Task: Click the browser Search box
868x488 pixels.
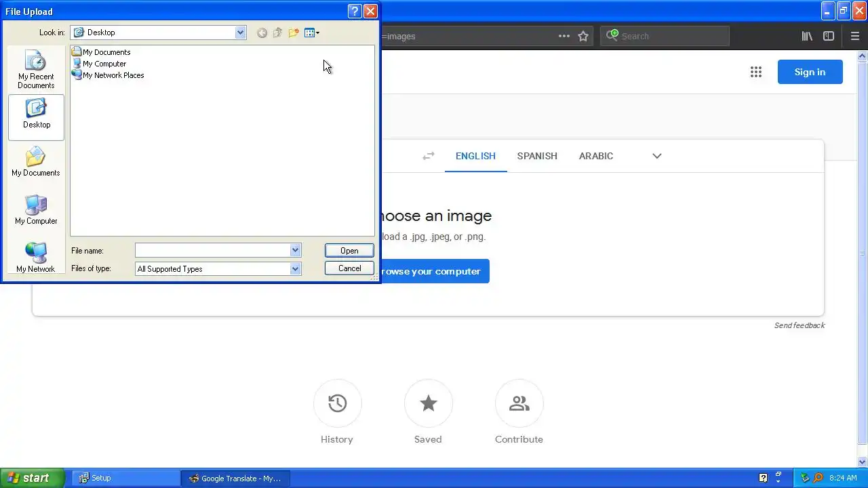Action: click(665, 36)
